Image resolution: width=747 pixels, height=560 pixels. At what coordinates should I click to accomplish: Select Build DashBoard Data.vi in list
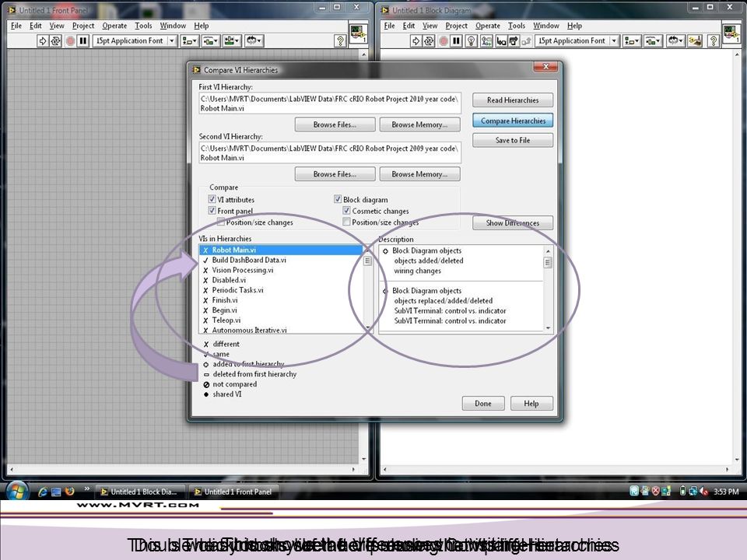tap(281, 260)
